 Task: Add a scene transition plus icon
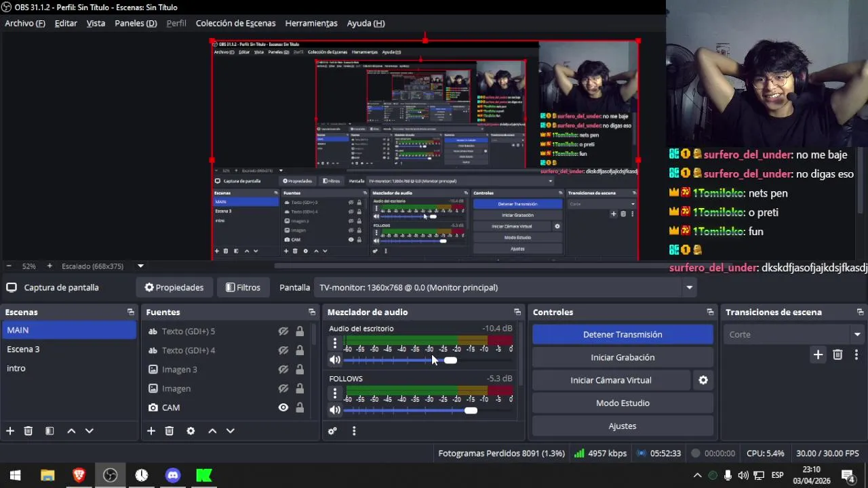click(x=818, y=354)
